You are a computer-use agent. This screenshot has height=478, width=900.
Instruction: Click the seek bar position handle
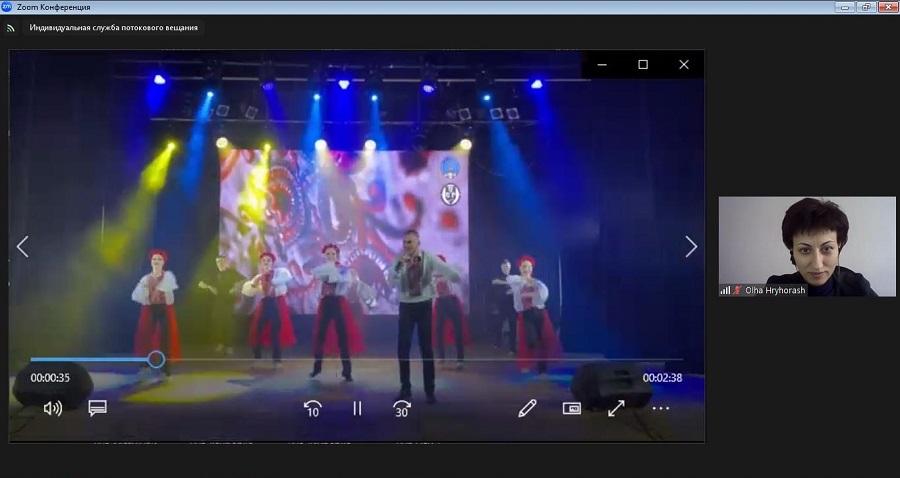pyautogui.click(x=156, y=359)
